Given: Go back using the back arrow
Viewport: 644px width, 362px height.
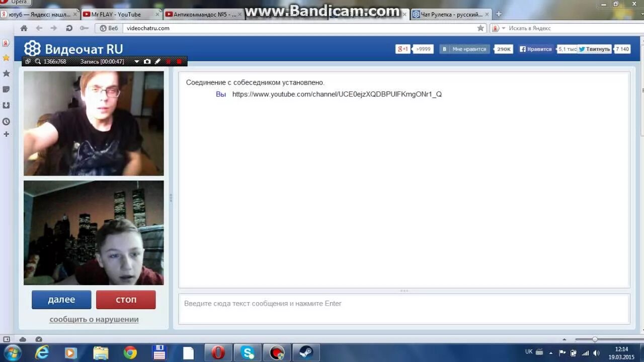Looking at the screenshot, I should pos(39,28).
